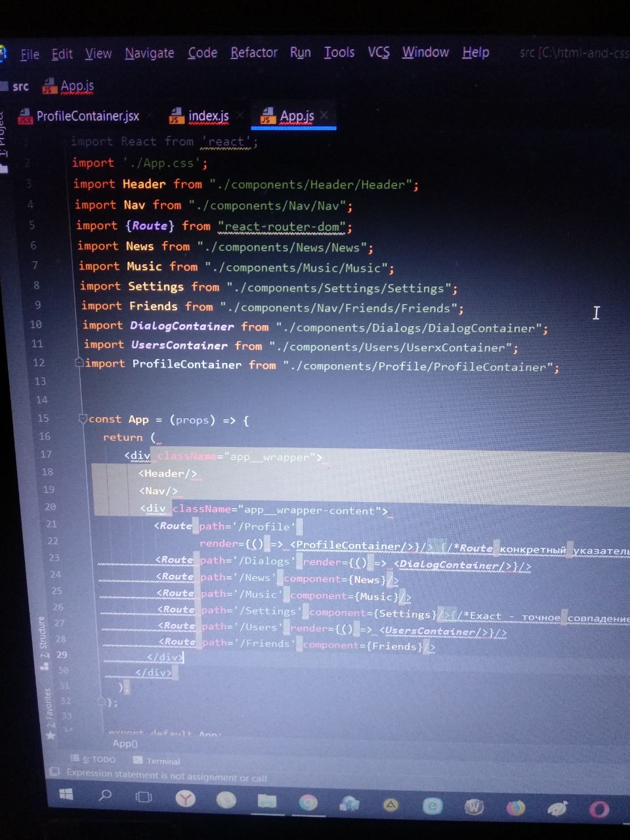Click the tool window quick-access icon in status bar

coord(55,772)
